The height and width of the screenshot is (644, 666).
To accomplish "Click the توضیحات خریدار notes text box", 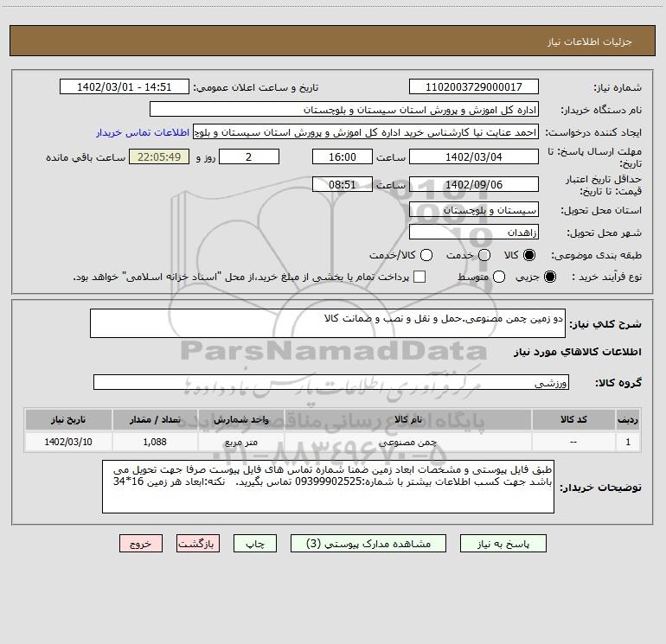I will coord(328,487).
